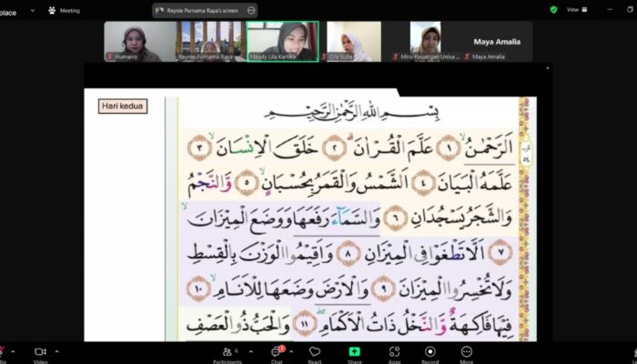Open the View layout menu

(x=577, y=10)
